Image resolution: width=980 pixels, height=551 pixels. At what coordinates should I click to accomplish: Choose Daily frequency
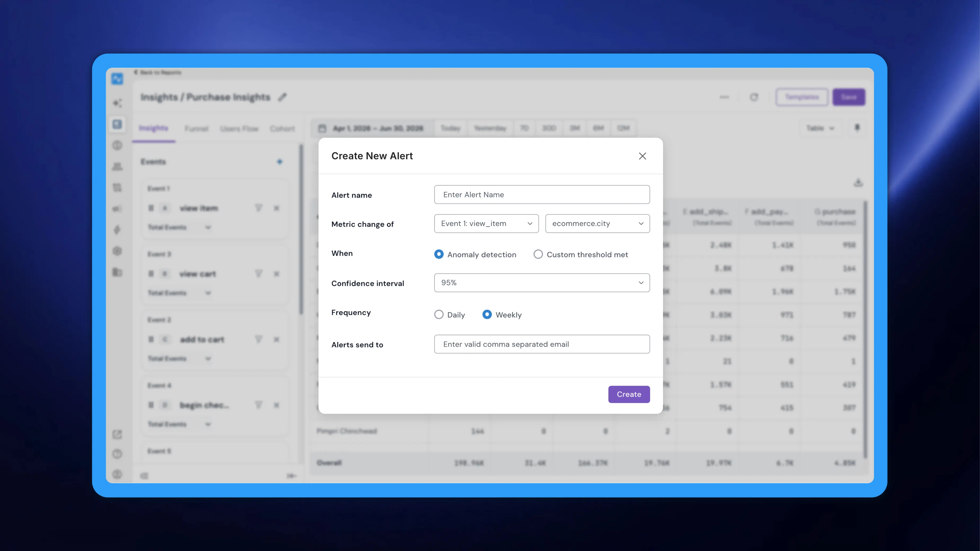click(439, 314)
